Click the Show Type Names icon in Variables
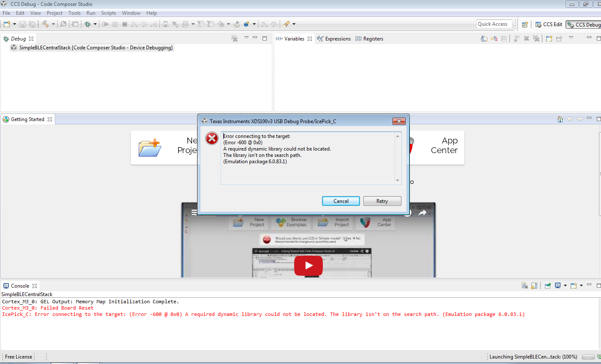The width and height of the screenshot is (601, 364). pos(484,38)
